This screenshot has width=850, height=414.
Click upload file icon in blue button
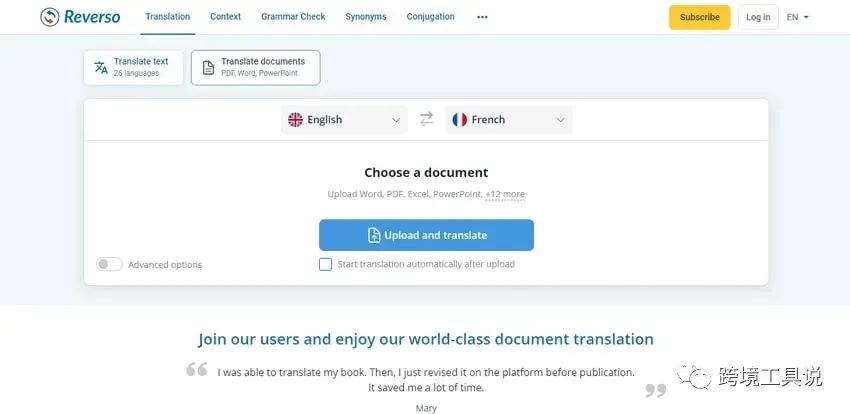(x=374, y=236)
